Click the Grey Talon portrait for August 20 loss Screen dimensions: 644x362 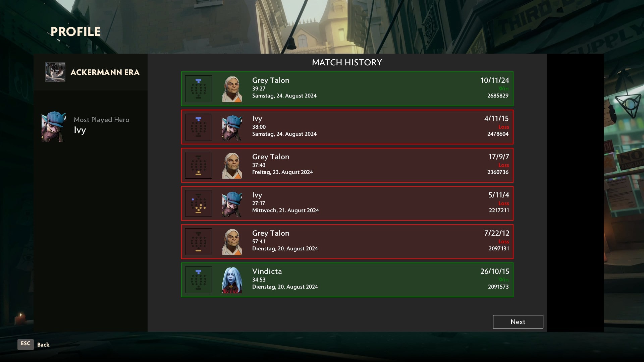point(232,241)
